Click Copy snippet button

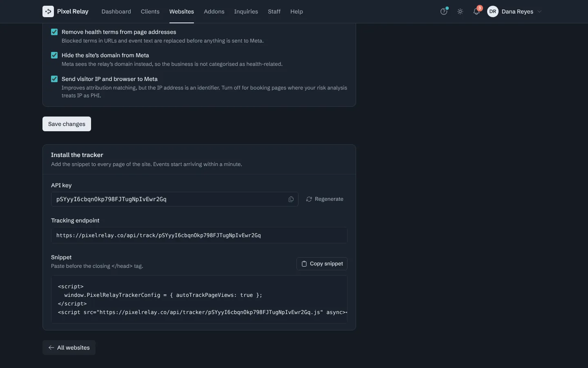322,264
